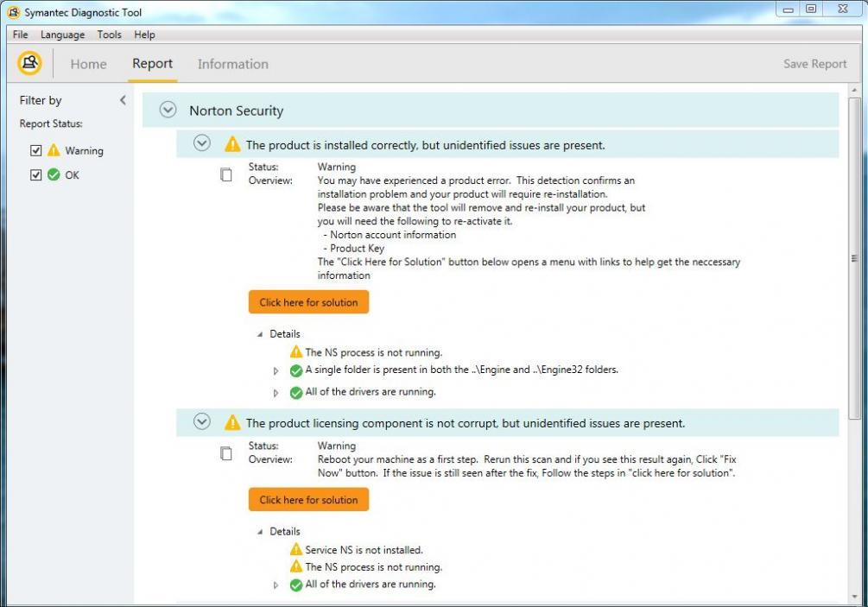Click the Symantec logo icon in the toolbar
The height and width of the screenshot is (607, 868).
click(29, 63)
